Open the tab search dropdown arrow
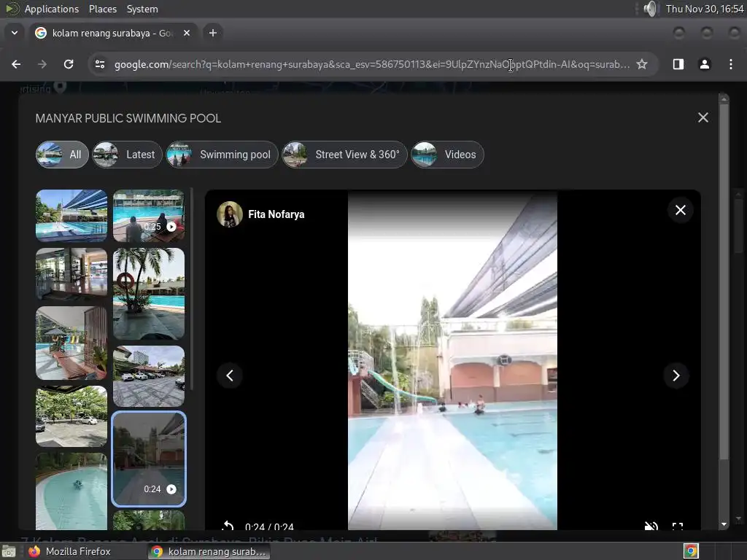The height and width of the screenshot is (560, 747). 15,33
